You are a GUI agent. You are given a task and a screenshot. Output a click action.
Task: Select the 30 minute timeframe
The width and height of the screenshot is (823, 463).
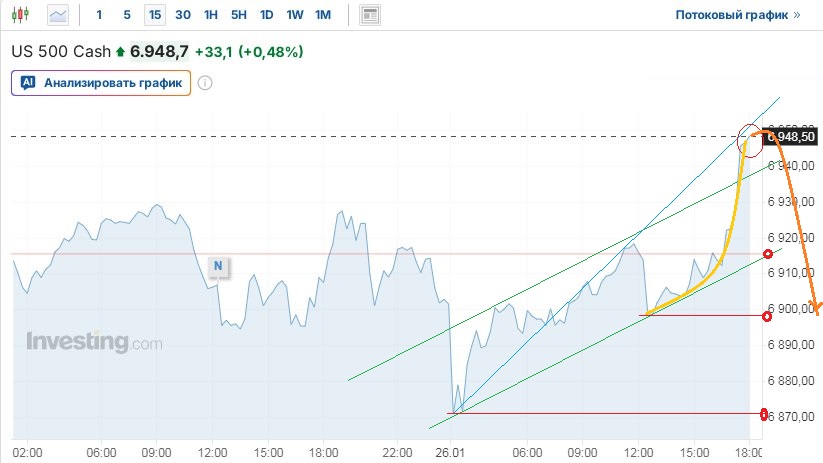pos(182,15)
